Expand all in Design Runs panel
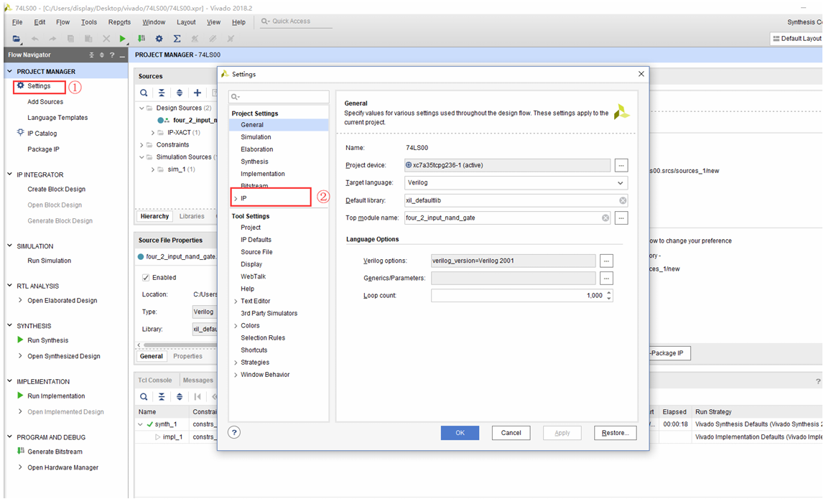The image size is (826, 504). click(x=180, y=396)
